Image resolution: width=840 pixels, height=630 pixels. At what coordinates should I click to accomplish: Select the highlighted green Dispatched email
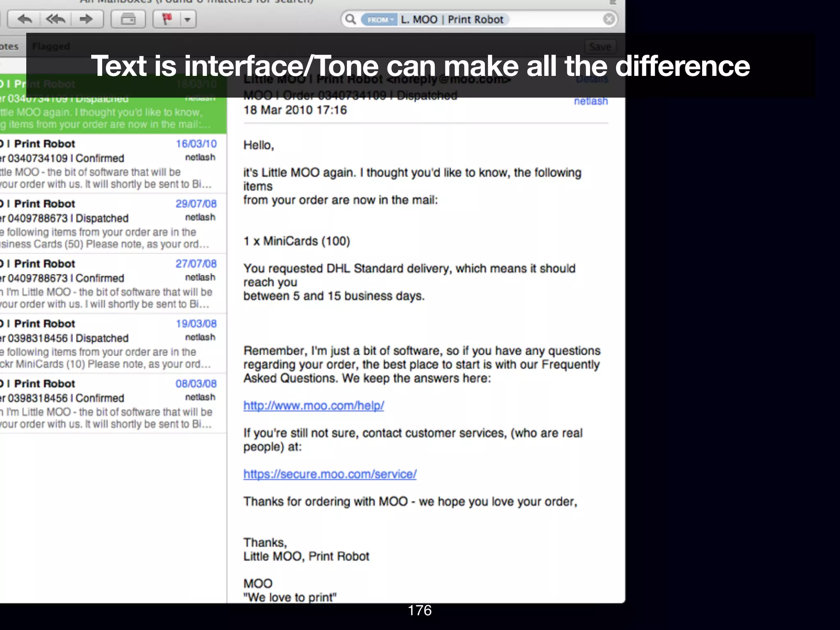coord(113,104)
